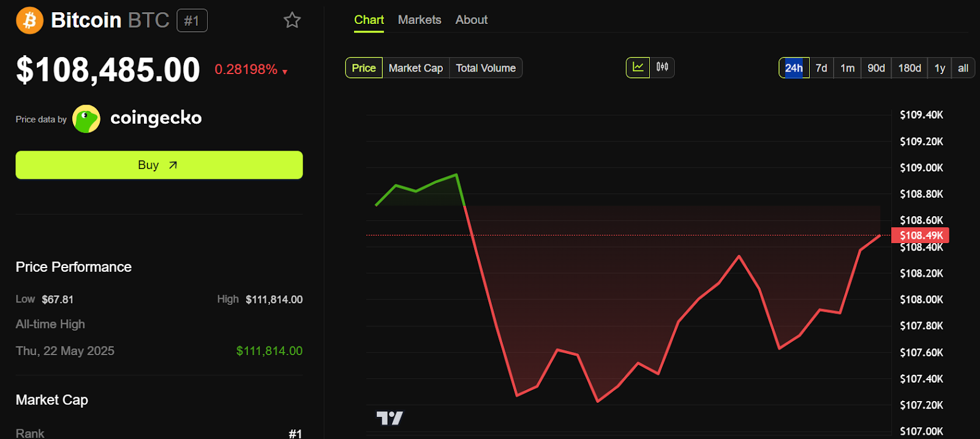Viewport: 980px width, 439px height.
Task: Click the TradingView logo on chart
Action: point(390,418)
